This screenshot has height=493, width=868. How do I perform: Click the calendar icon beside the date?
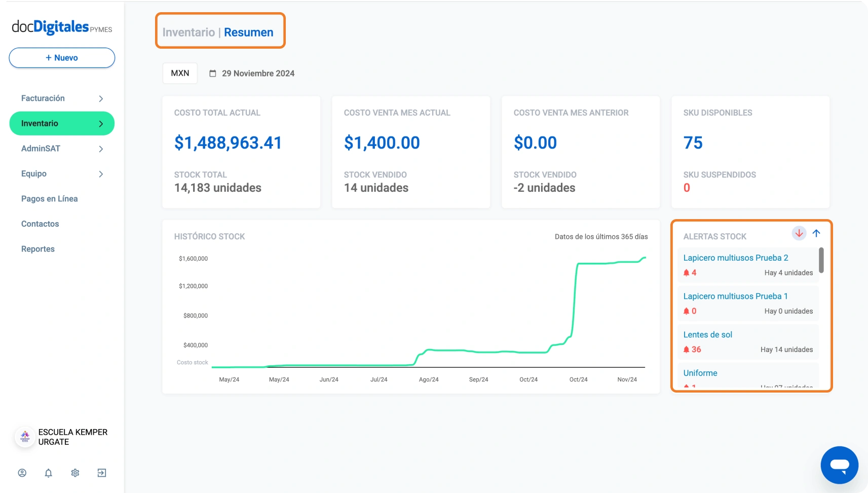coord(213,74)
